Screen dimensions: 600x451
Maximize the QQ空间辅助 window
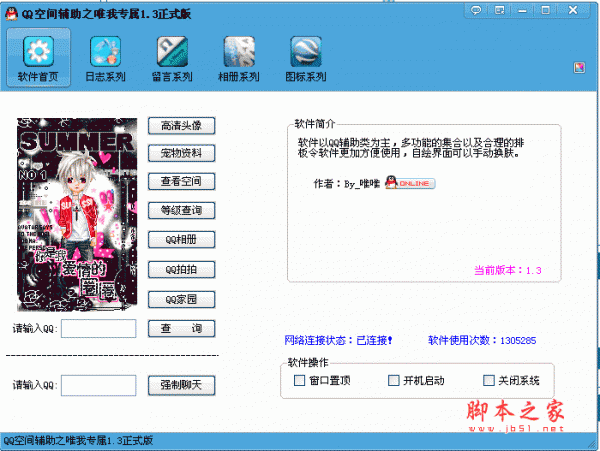546,10
